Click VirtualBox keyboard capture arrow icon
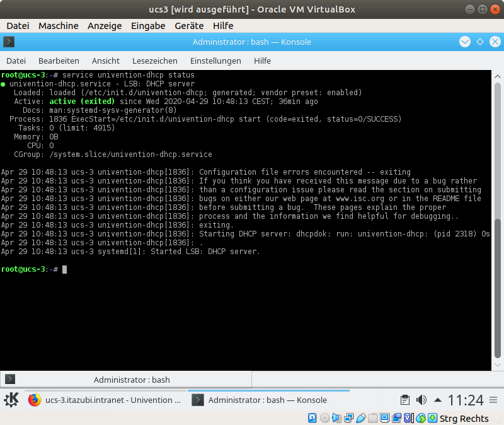This screenshot has height=425, width=504. point(433,418)
